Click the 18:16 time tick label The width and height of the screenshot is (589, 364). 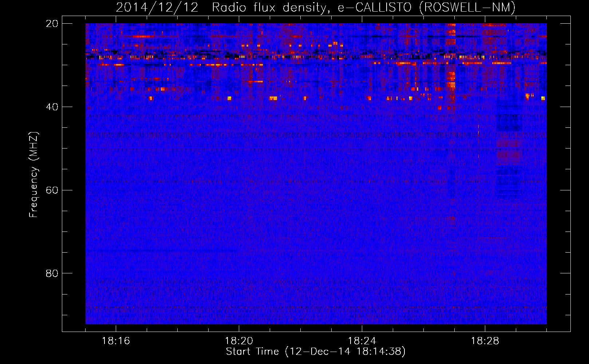point(116,341)
